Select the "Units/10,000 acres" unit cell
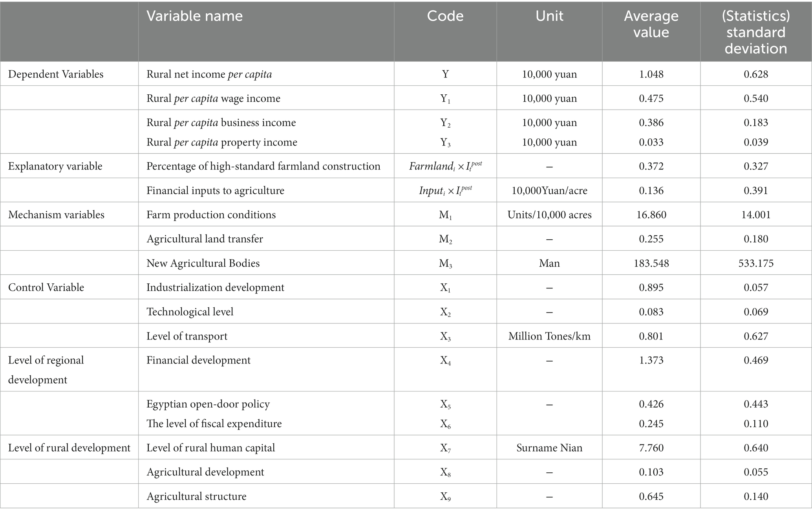The image size is (812, 514). point(549,215)
